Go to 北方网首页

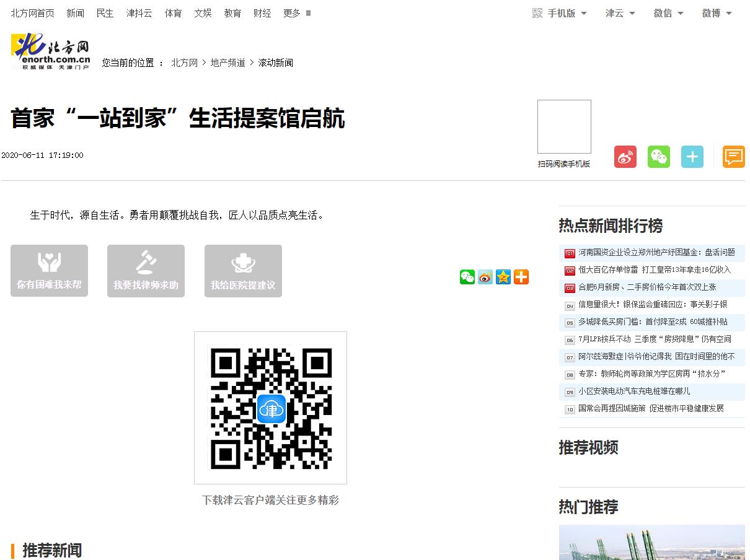tap(32, 13)
